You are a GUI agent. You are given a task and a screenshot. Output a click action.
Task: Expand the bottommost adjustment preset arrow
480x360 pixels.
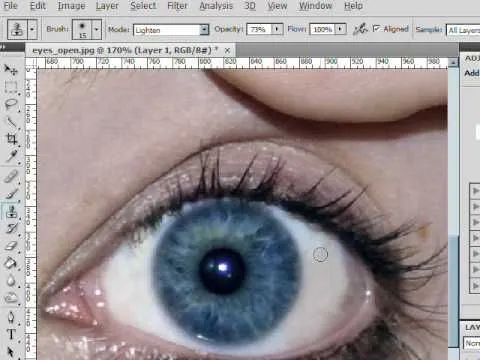tap(475, 286)
